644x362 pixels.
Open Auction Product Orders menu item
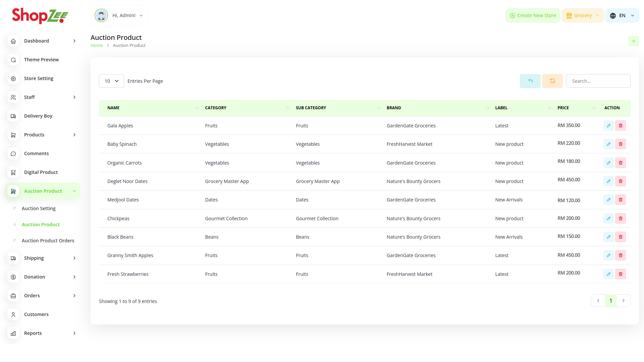(48, 241)
